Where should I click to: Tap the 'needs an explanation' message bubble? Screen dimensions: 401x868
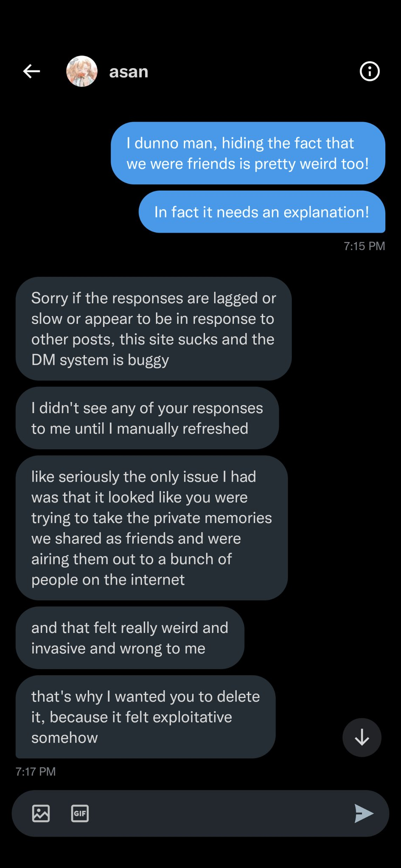pos(262,211)
